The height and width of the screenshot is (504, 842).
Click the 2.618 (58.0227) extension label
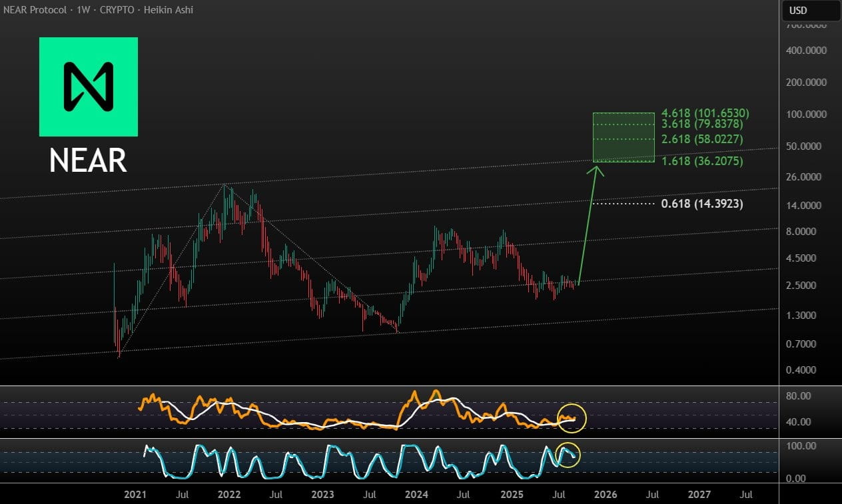coord(702,139)
